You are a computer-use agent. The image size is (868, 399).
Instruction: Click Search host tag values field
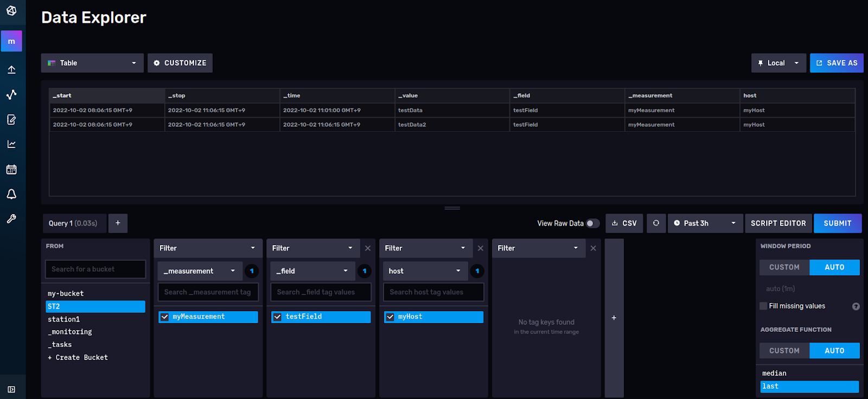coord(433,292)
